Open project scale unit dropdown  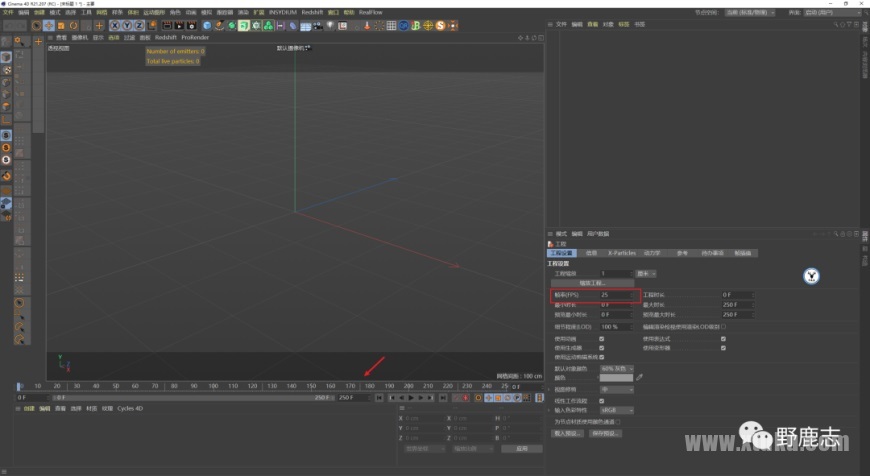click(646, 274)
